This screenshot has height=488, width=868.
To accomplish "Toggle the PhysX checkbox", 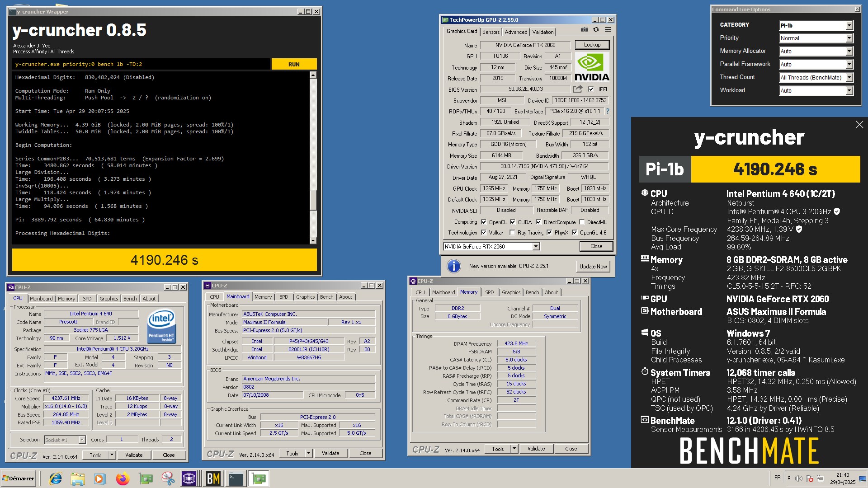I will click(549, 233).
